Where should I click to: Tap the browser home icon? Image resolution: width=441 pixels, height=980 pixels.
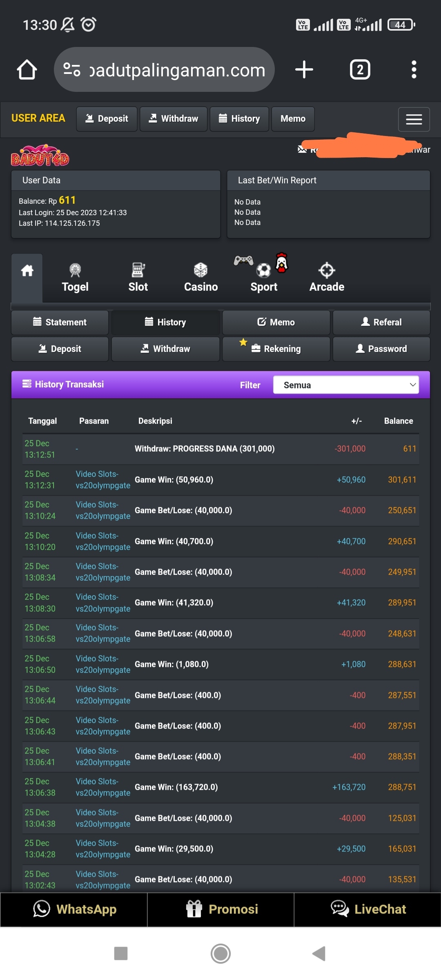(x=27, y=70)
